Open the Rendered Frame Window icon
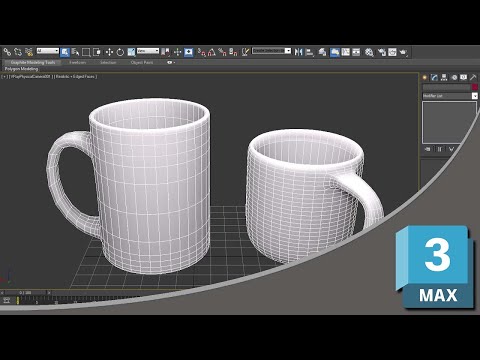 tap(392, 52)
